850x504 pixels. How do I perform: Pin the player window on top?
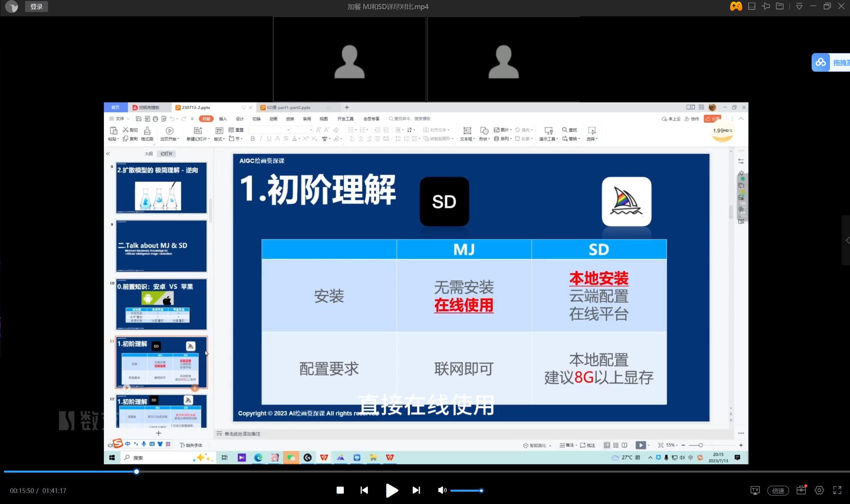(x=766, y=6)
